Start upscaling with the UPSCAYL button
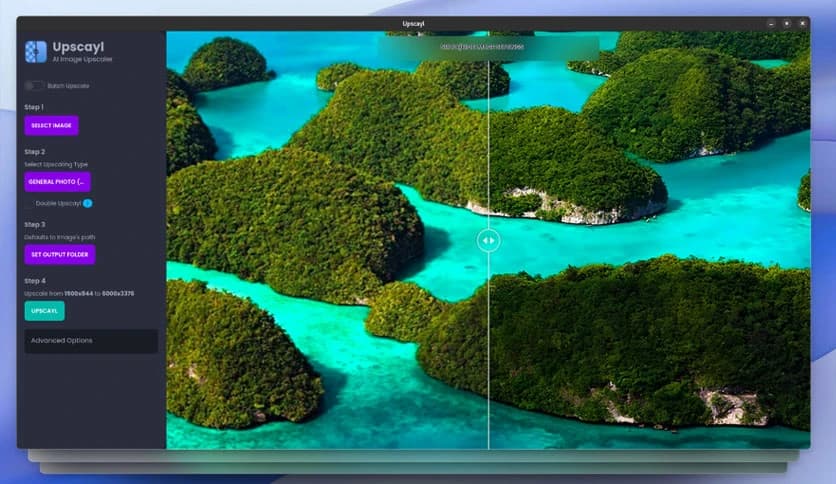Screen dimensions: 836x484 pyautogui.click(x=44, y=311)
